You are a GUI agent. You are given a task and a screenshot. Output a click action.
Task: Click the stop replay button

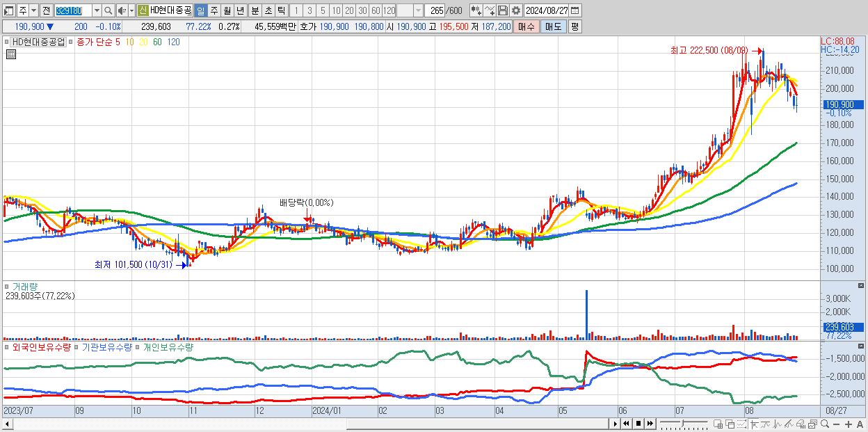click(638, 424)
